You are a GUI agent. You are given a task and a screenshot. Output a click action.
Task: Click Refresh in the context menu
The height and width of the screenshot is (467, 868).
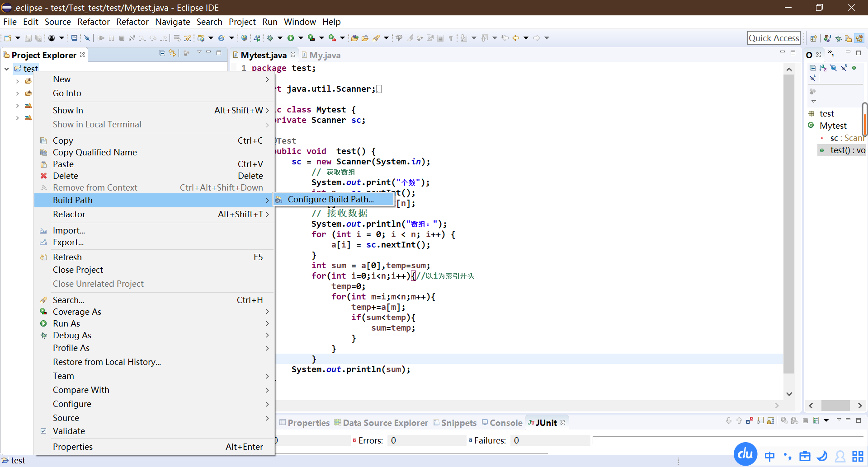67,257
